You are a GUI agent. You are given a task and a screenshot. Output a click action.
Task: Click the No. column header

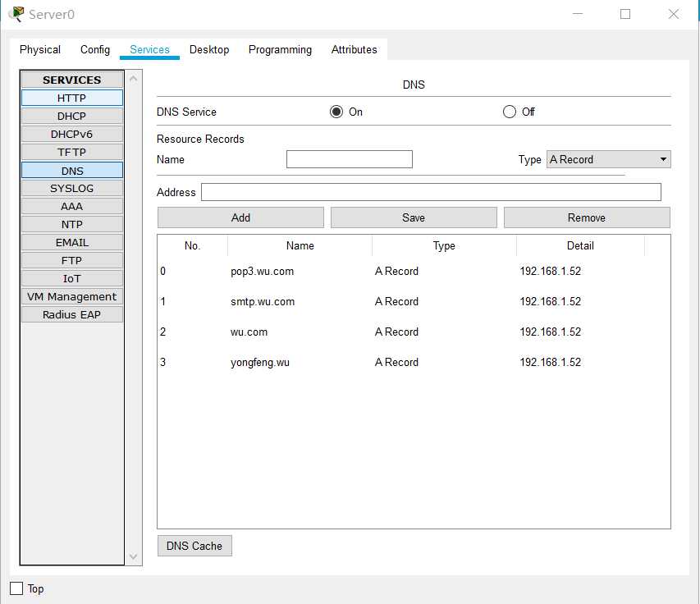coord(192,245)
